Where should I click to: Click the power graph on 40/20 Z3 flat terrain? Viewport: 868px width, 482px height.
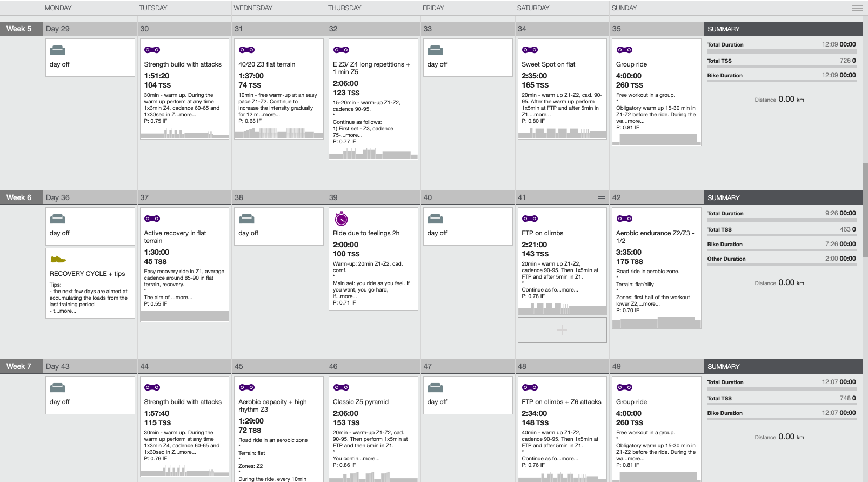tap(279, 134)
